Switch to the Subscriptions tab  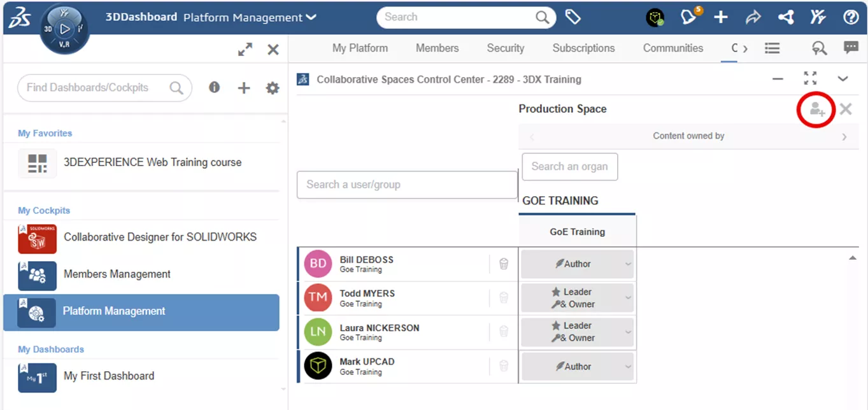pos(583,48)
